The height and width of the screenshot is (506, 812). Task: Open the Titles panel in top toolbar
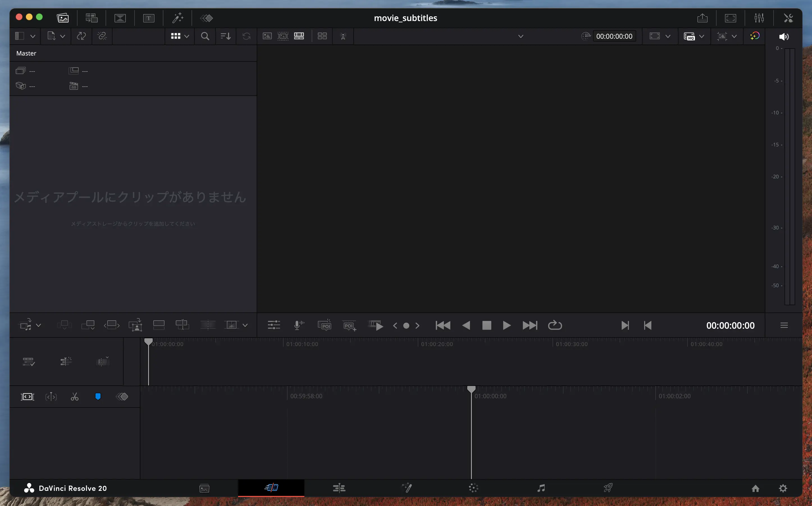pos(149,18)
